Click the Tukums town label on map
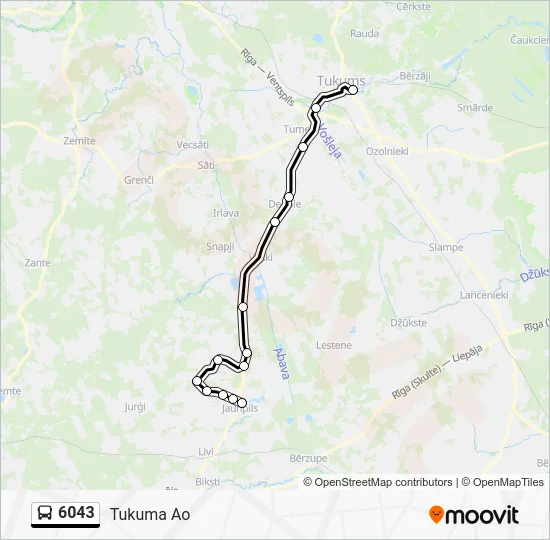The height and width of the screenshot is (540, 550). tap(341, 80)
